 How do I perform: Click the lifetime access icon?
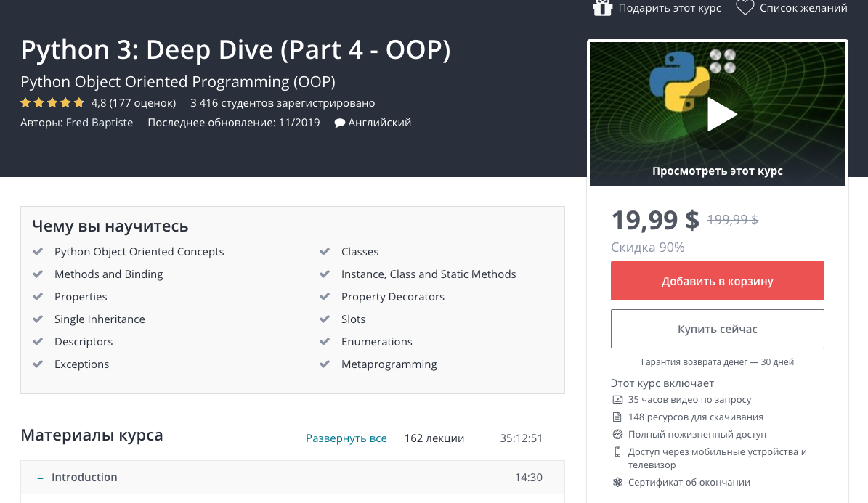click(617, 434)
